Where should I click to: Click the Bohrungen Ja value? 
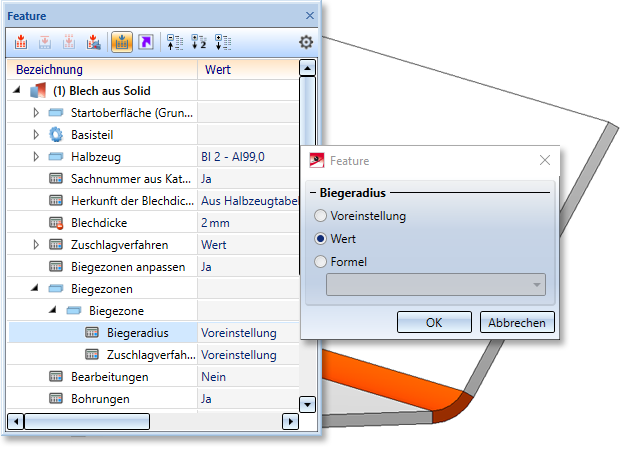(x=206, y=399)
